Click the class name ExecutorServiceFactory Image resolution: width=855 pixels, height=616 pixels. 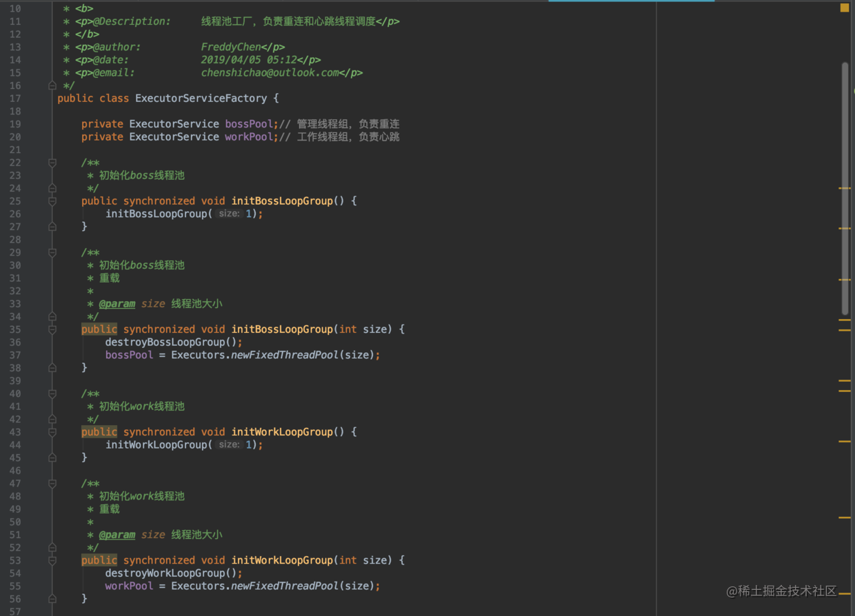[x=201, y=99]
